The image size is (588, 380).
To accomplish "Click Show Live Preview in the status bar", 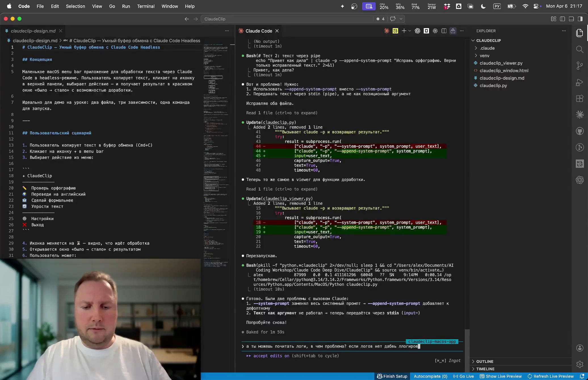I will (x=501, y=376).
